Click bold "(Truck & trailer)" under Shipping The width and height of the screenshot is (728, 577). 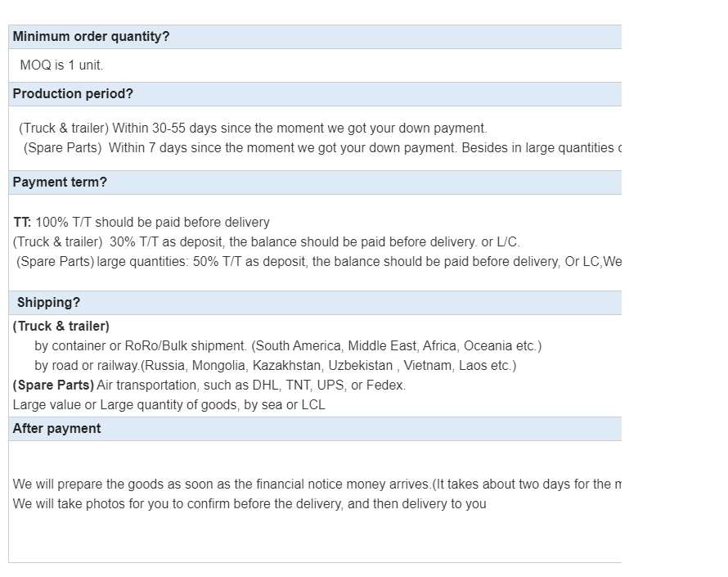click(61, 327)
